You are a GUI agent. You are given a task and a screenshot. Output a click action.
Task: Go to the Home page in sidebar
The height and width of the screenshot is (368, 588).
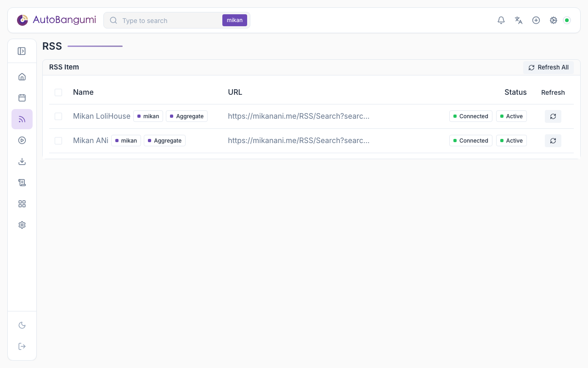coord(22,77)
